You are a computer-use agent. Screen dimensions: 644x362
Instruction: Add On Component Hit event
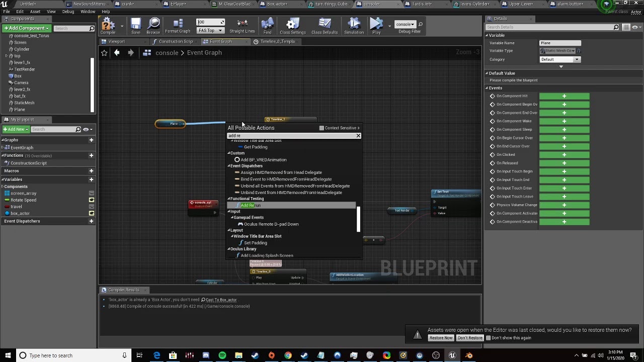pos(564,96)
